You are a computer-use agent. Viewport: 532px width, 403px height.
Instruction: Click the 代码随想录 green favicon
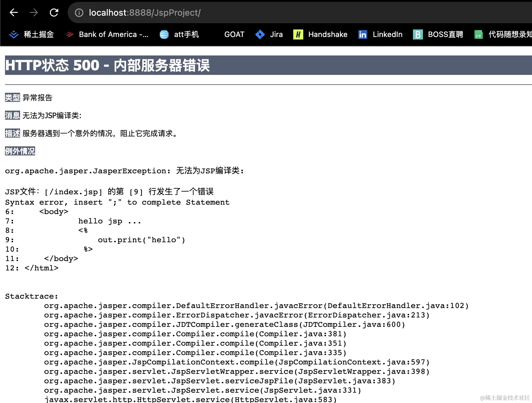[478, 34]
